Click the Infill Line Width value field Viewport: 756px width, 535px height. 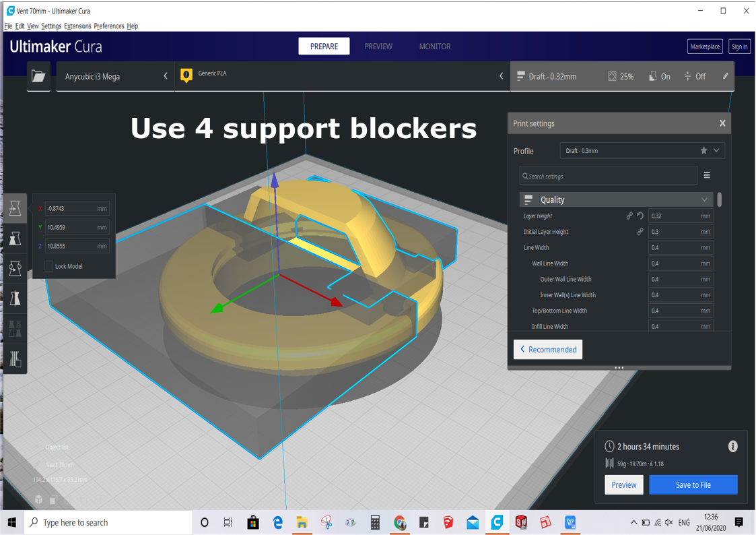(x=681, y=327)
